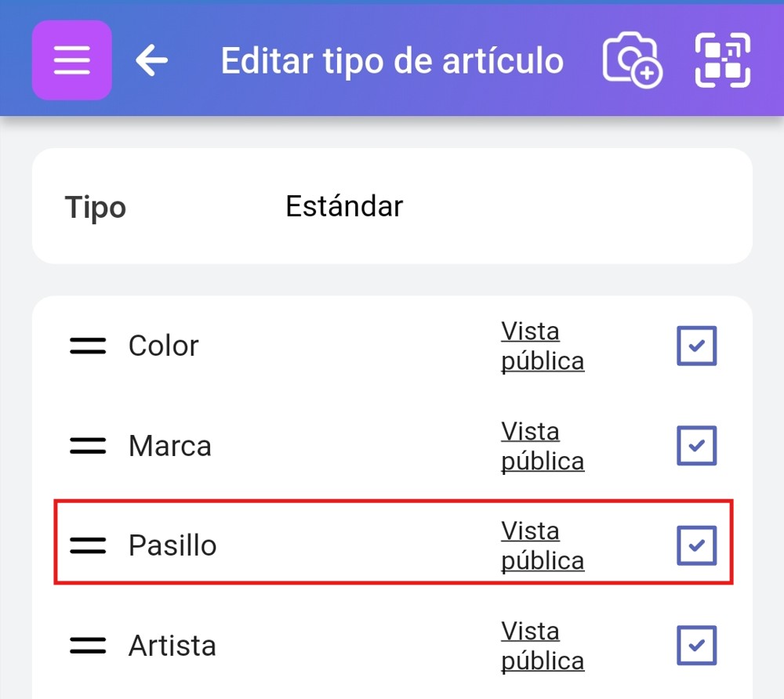
Task: Open the Tipo Estándar selector
Action: pyautogui.click(x=344, y=207)
